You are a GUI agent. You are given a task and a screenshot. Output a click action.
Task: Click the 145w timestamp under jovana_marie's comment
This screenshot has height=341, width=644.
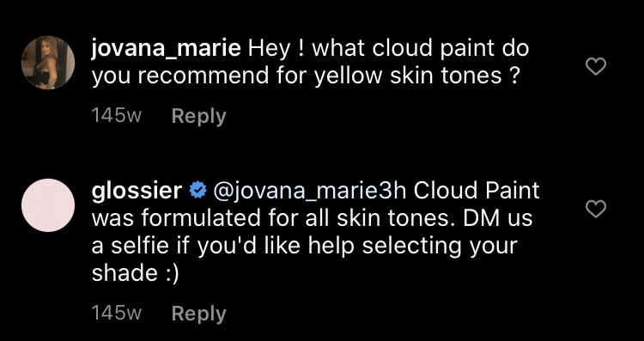pos(116,115)
